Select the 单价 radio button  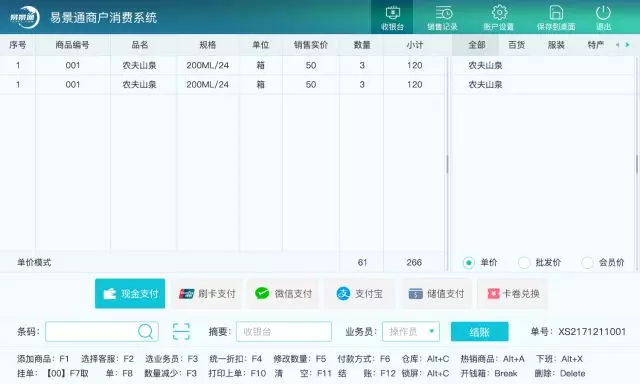(469, 263)
